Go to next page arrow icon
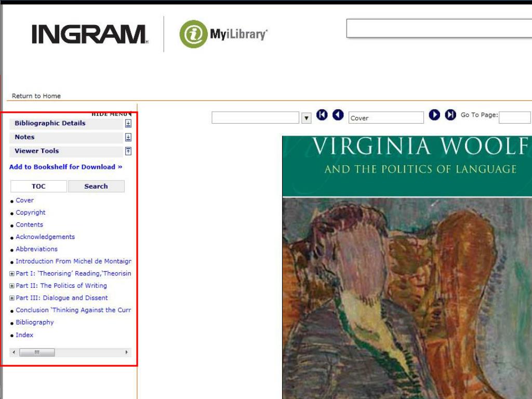 434,115
